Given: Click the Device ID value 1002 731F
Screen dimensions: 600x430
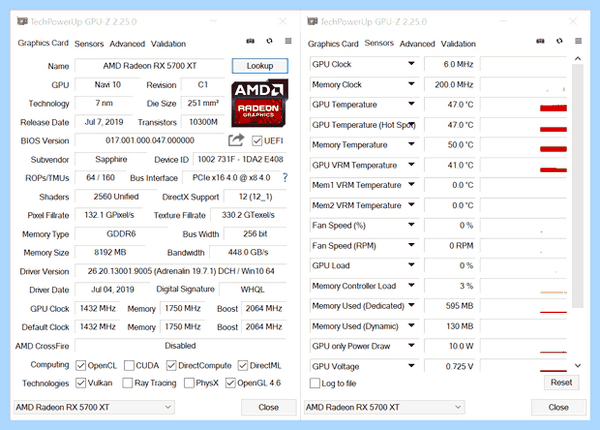Looking at the screenshot, I should pyautogui.click(x=240, y=159).
